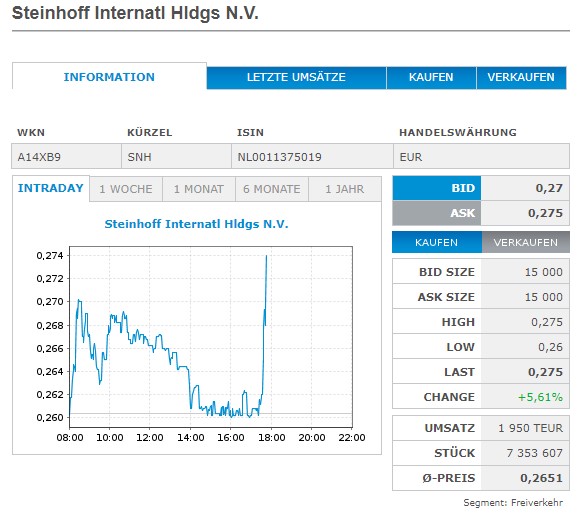Click the Ø-PREIS row label
Screen dimensions: 581x529
449,478
